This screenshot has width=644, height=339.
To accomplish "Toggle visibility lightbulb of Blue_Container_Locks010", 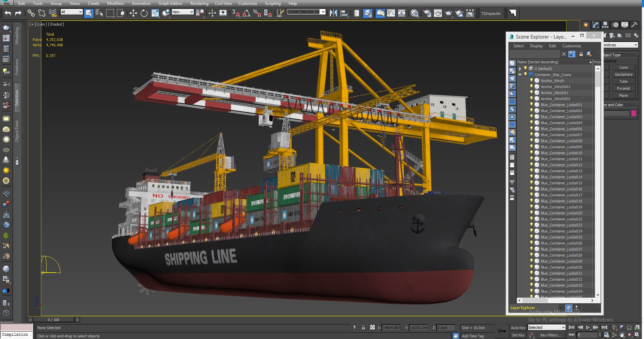I will click(x=531, y=153).
